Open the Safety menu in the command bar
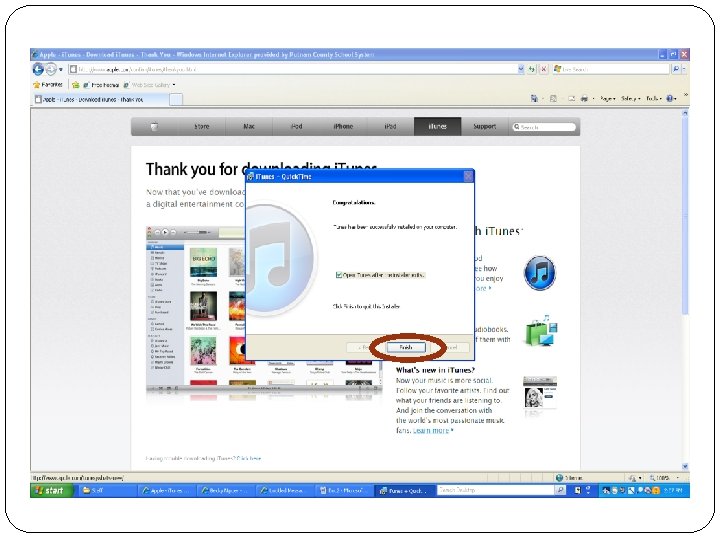The width and height of the screenshot is (720, 540). (630, 98)
